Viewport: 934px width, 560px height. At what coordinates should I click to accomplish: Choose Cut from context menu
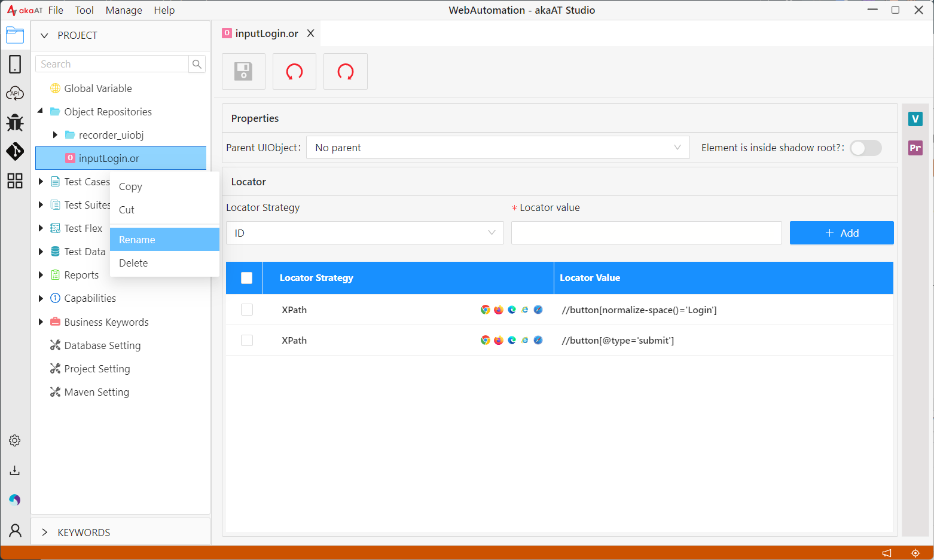(164, 210)
